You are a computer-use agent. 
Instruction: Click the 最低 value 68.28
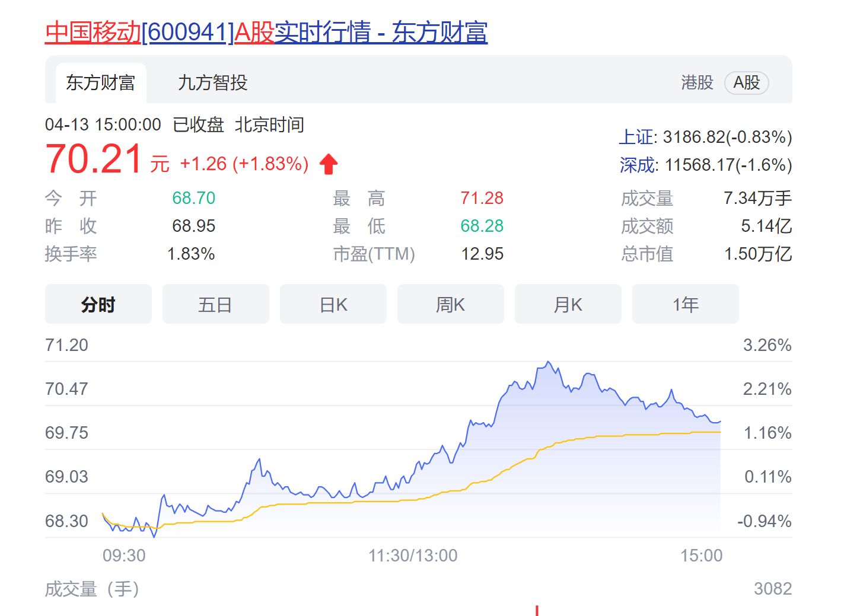(x=482, y=226)
